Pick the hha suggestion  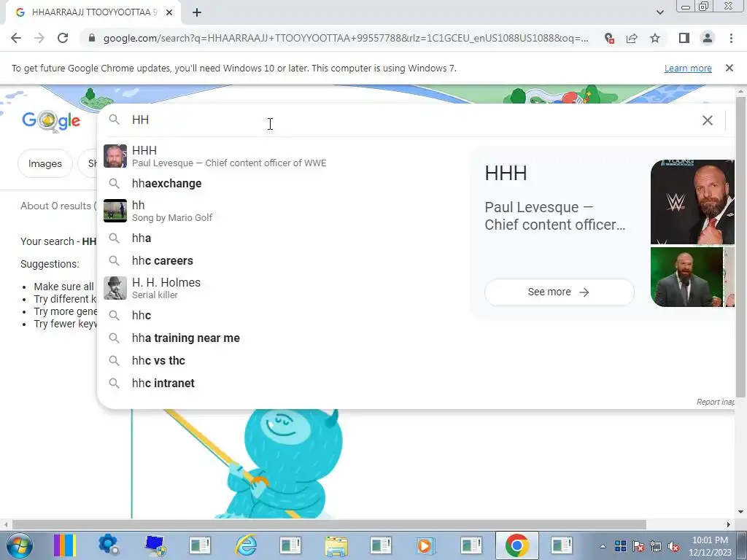[x=281, y=238]
